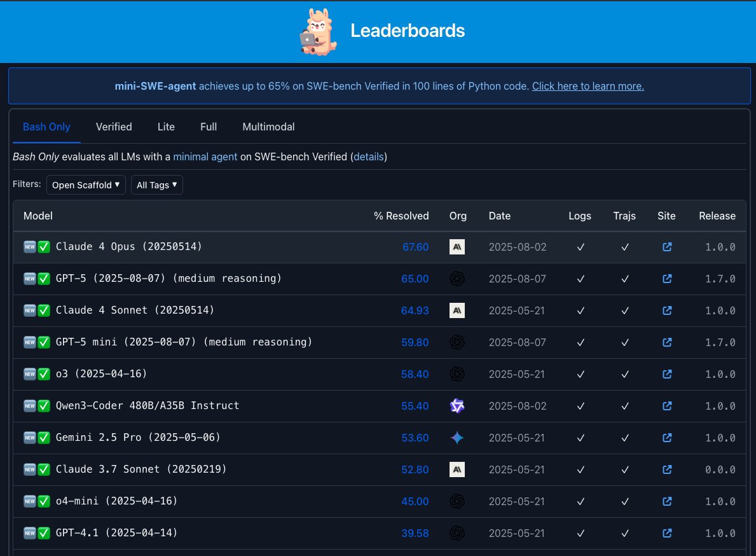Sort the table by the % Resolved column

[401, 216]
